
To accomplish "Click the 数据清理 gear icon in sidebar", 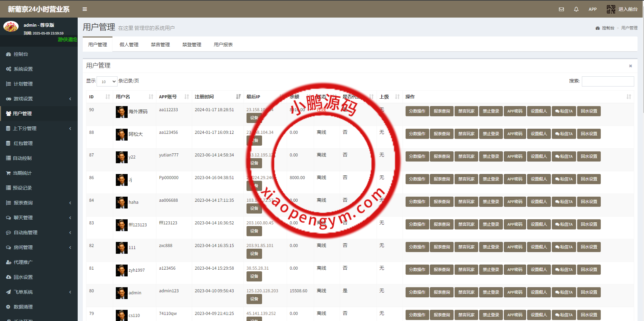I will (8, 307).
